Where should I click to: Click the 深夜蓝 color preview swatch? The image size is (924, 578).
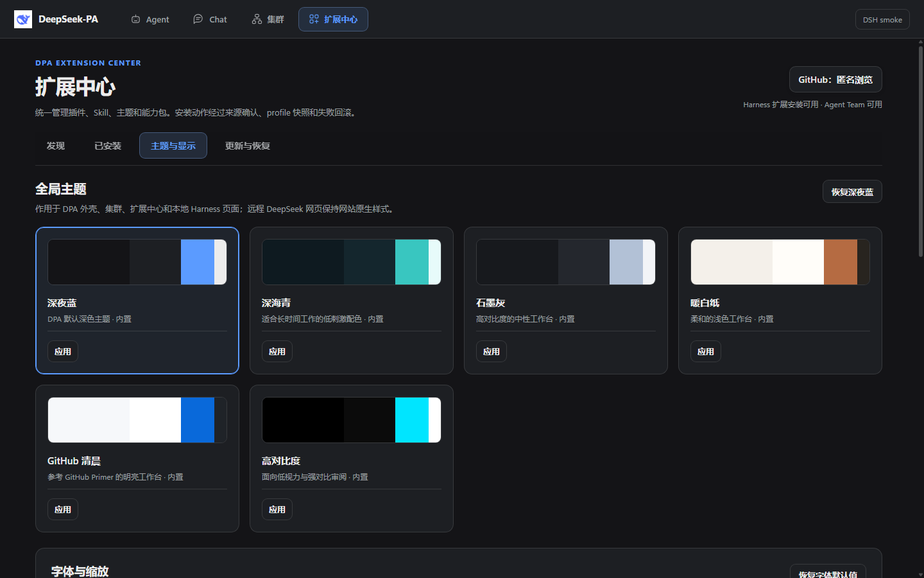click(137, 262)
